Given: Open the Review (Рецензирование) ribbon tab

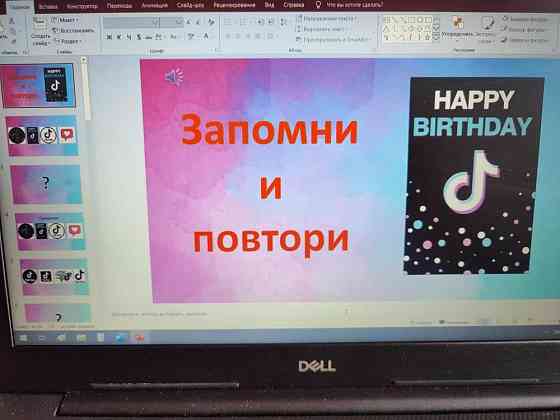Looking at the screenshot, I should [234, 5].
